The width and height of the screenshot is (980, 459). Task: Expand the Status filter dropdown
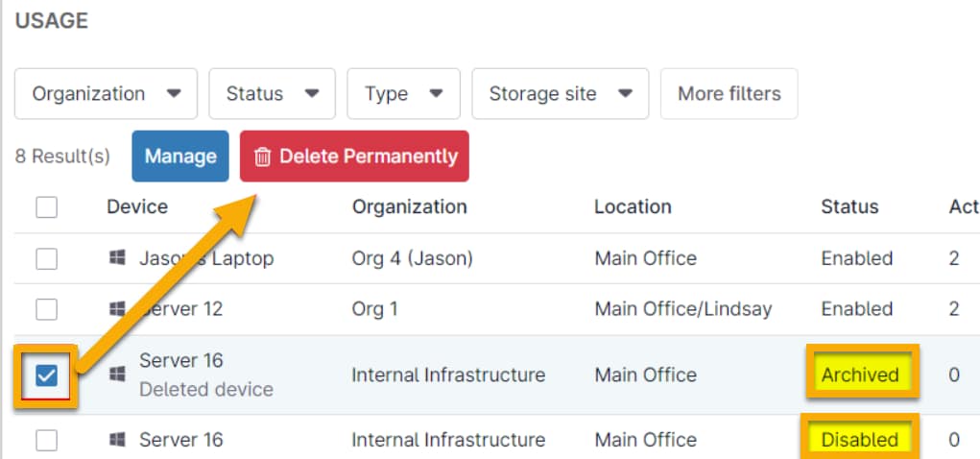272,94
